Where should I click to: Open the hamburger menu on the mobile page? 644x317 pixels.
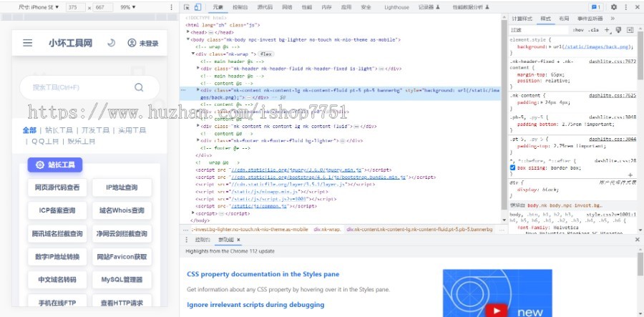(x=27, y=43)
